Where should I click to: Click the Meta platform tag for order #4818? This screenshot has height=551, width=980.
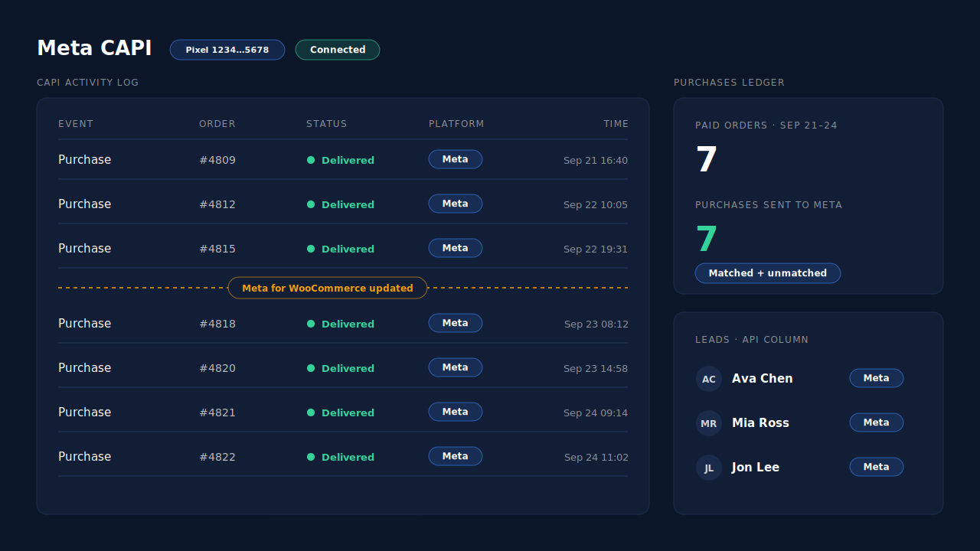pos(456,323)
